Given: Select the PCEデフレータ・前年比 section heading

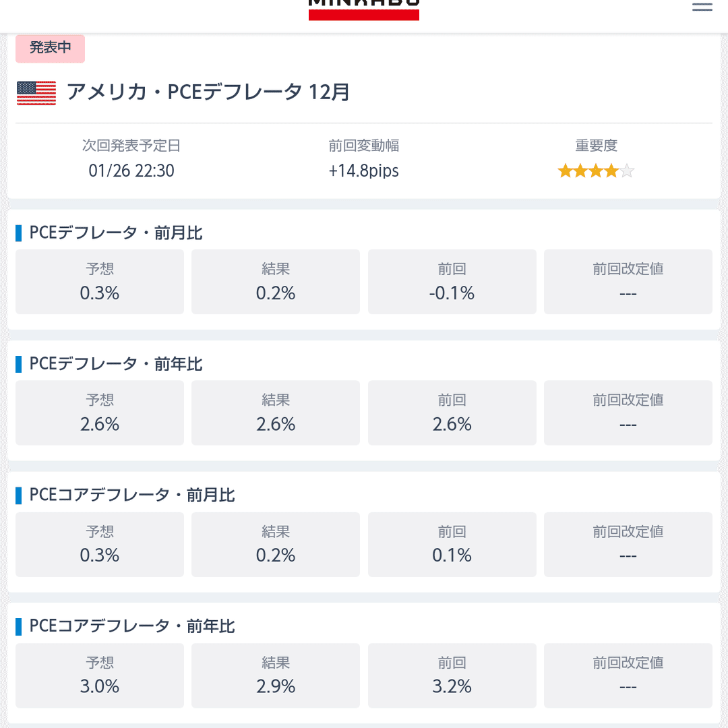Looking at the screenshot, I should pos(116,363).
